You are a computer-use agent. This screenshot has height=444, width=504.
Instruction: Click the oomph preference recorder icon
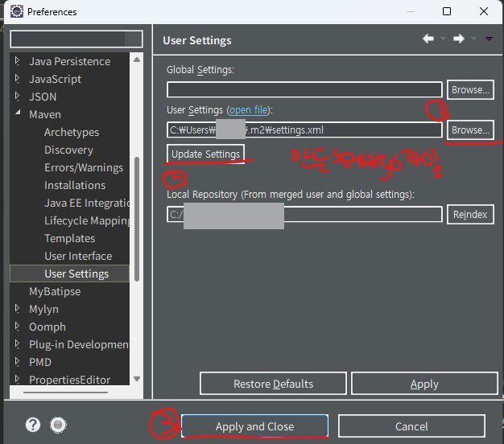(58, 425)
